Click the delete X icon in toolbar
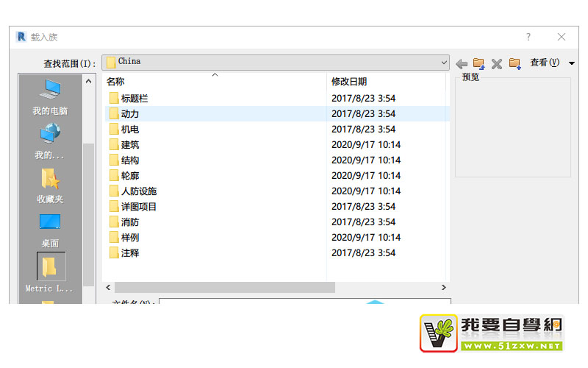Viewport: 588px width, 368px height. tap(497, 63)
